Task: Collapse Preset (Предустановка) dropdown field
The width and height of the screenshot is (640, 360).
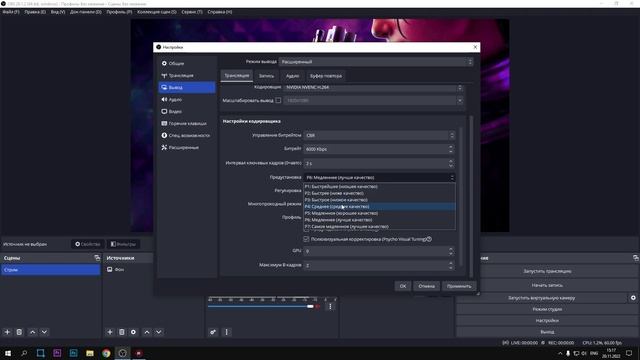Action: (379, 177)
